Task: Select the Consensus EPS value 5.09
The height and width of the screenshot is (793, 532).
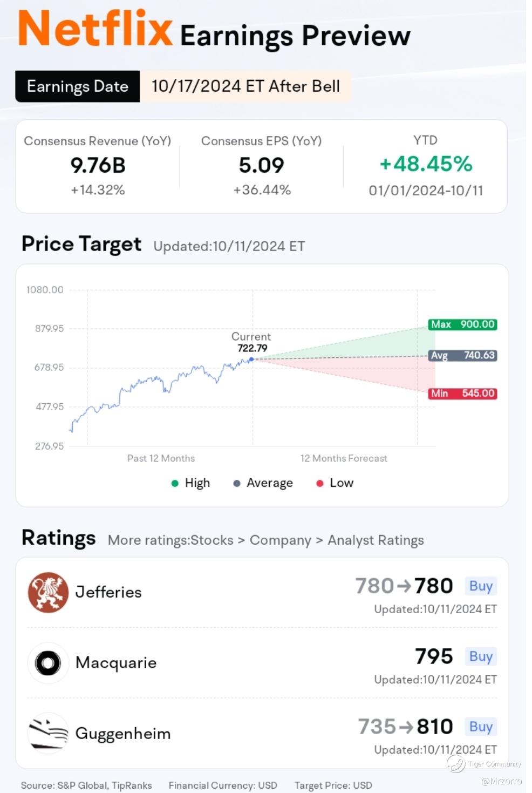Action: coord(261,165)
